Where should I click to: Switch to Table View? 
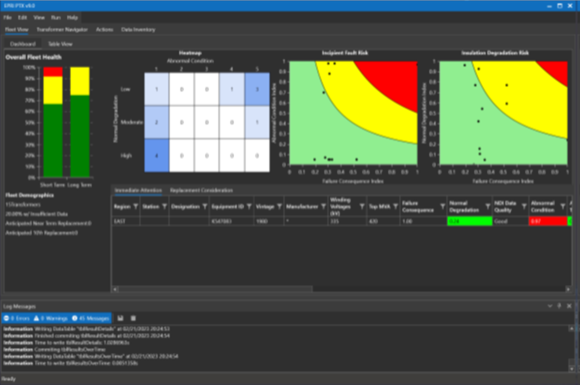click(60, 44)
